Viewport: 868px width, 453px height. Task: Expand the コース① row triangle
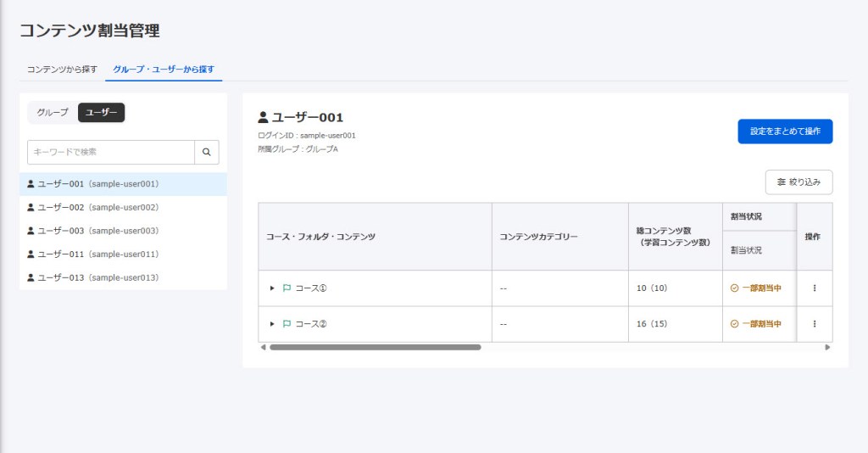[272, 288]
